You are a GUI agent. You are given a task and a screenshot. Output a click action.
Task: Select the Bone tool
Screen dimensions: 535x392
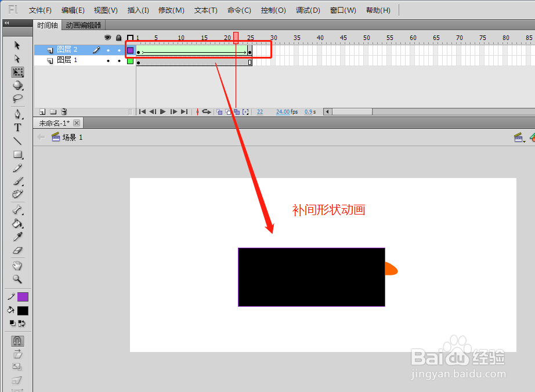(x=17, y=210)
